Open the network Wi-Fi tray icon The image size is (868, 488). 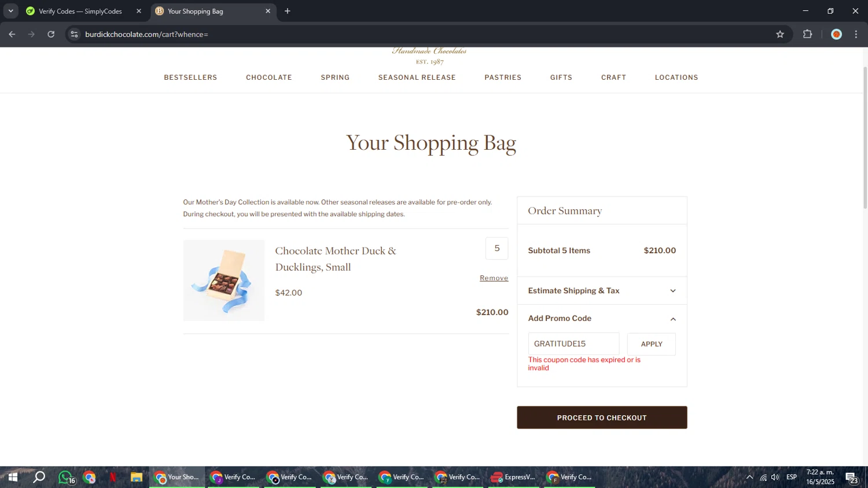coord(763,477)
